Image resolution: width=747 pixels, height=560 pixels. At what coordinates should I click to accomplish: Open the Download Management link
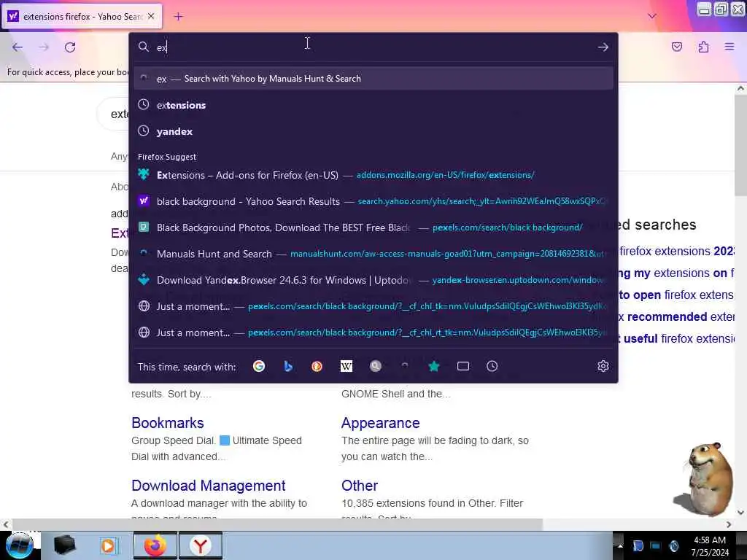(208, 485)
